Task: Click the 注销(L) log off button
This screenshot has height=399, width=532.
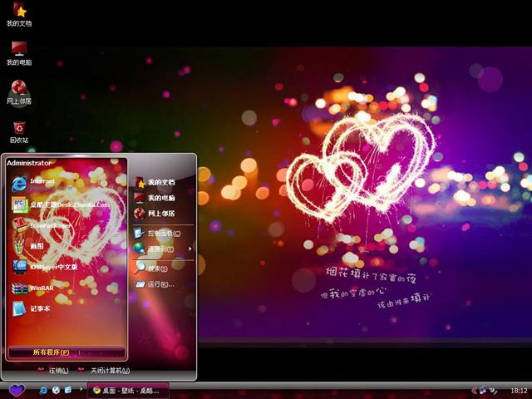Action: (53, 371)
